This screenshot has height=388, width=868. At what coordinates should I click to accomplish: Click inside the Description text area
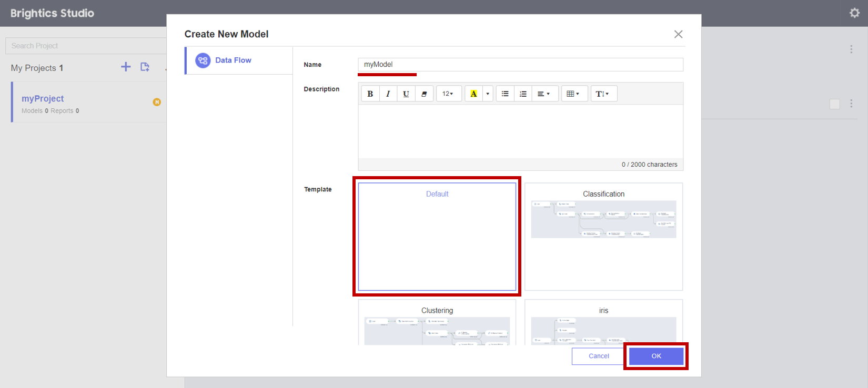tap(520, 131)
